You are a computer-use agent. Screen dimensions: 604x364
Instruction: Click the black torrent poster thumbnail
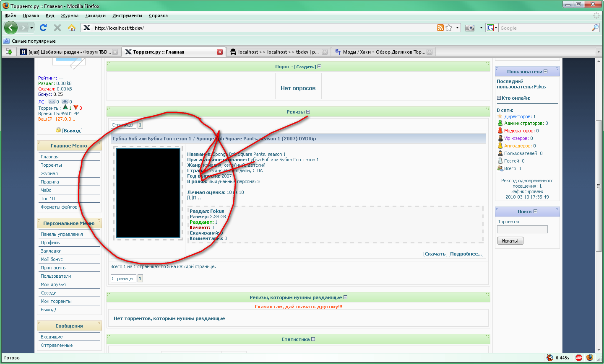(x=148, y=193)
